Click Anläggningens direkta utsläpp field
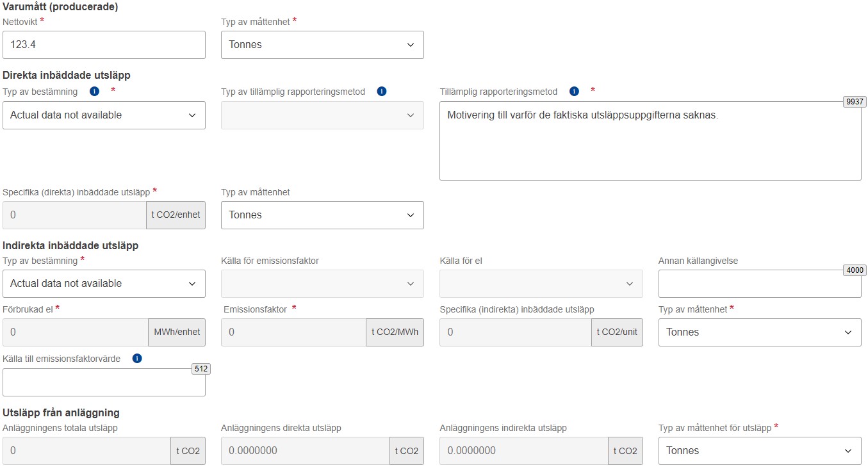 point(305,451)
